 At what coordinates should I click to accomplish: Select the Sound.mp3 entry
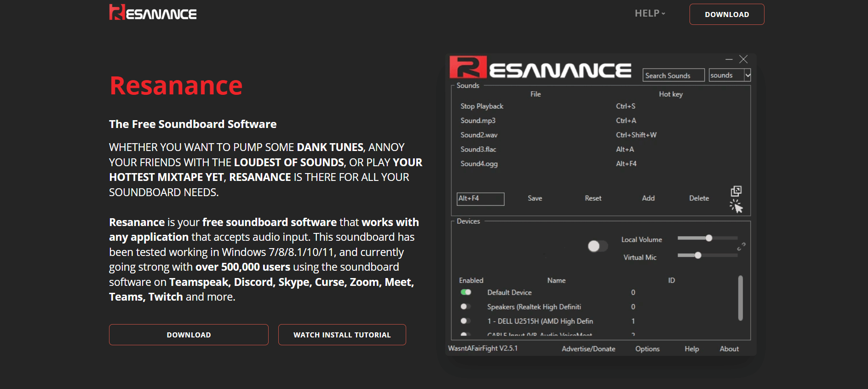click(478, 121)
